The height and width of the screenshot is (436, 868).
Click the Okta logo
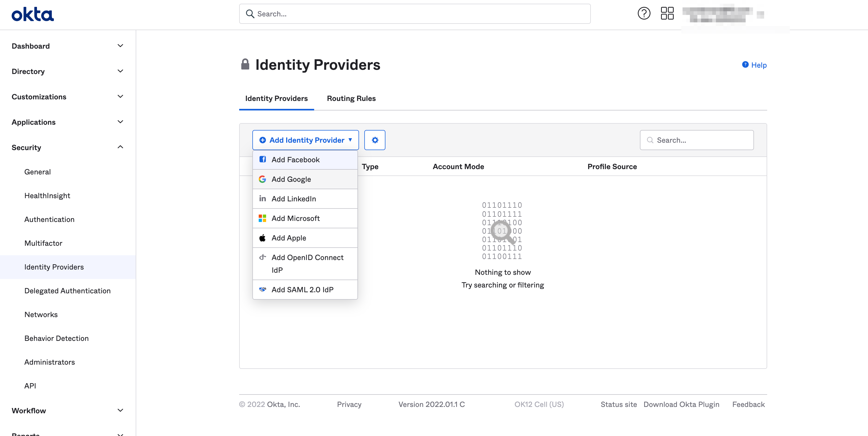click(32, 14)
